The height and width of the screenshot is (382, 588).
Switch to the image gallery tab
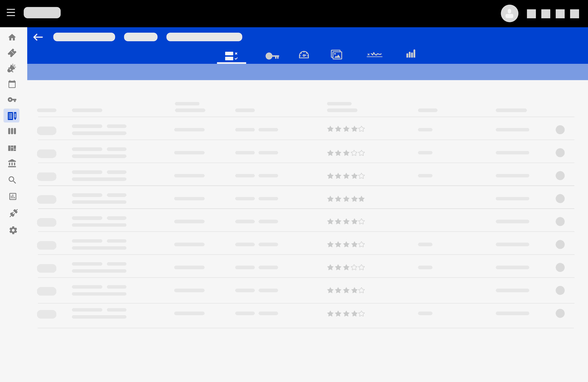click(x=336, y=55)
